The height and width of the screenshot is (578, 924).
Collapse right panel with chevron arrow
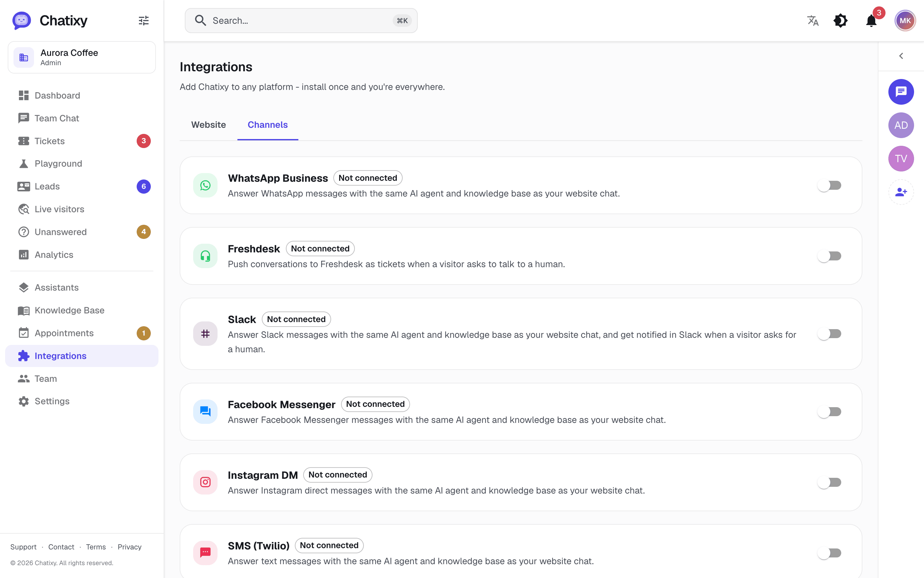pyautogui.click(x=901, y=56)
